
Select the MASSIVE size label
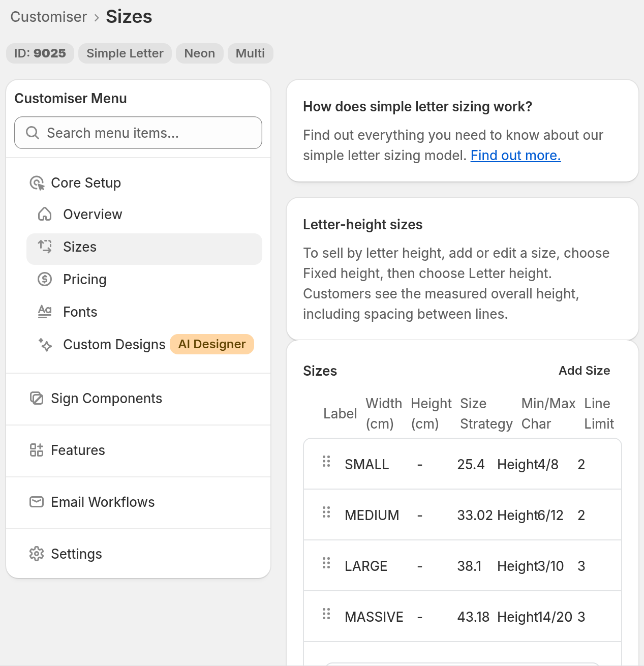374,617
